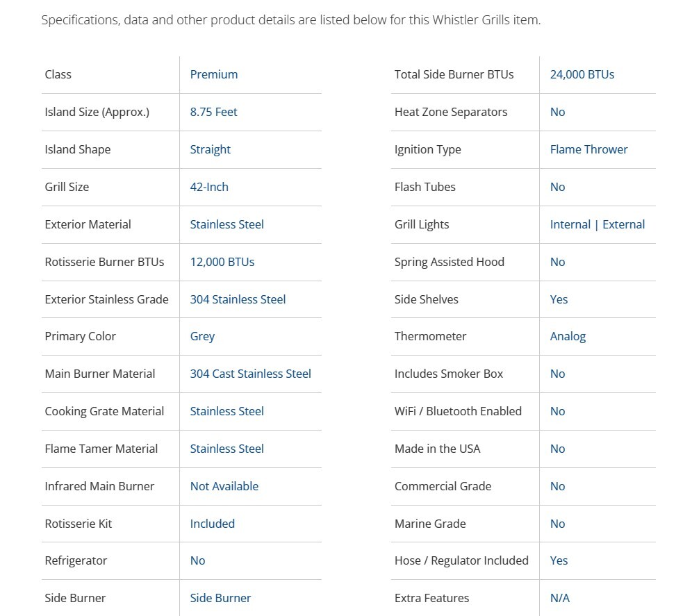Click the Not Available infrared burner link
The height and width of the screenshot is (616, 692).
[x=224, y=486]
